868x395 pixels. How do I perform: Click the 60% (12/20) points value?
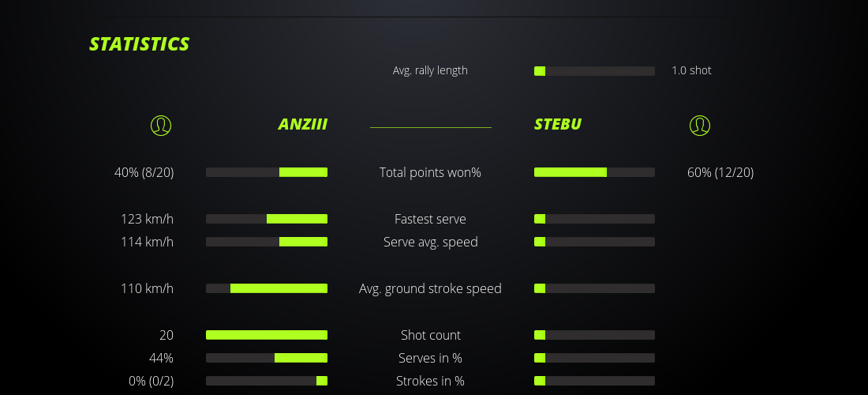tap(720, 172)
